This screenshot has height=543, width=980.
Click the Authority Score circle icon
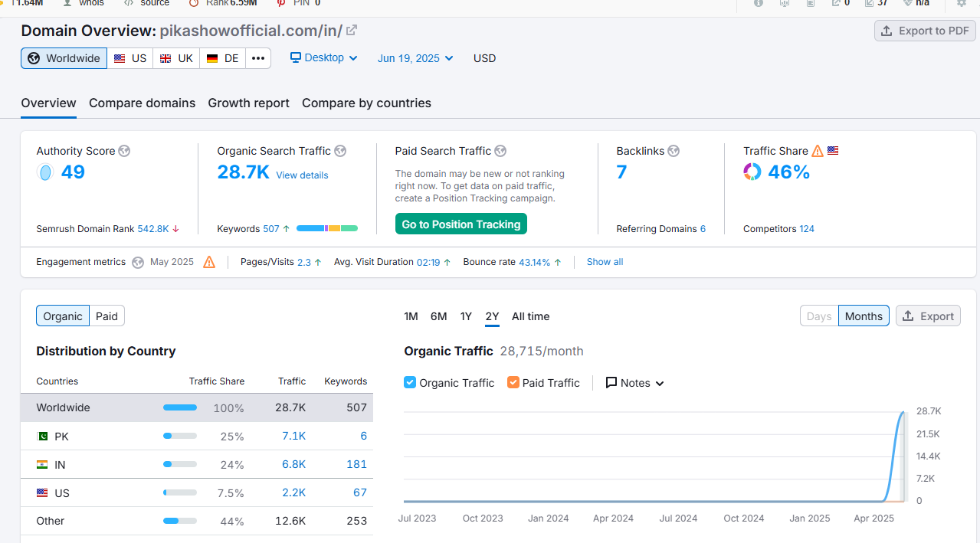click(x=45, y=172)
